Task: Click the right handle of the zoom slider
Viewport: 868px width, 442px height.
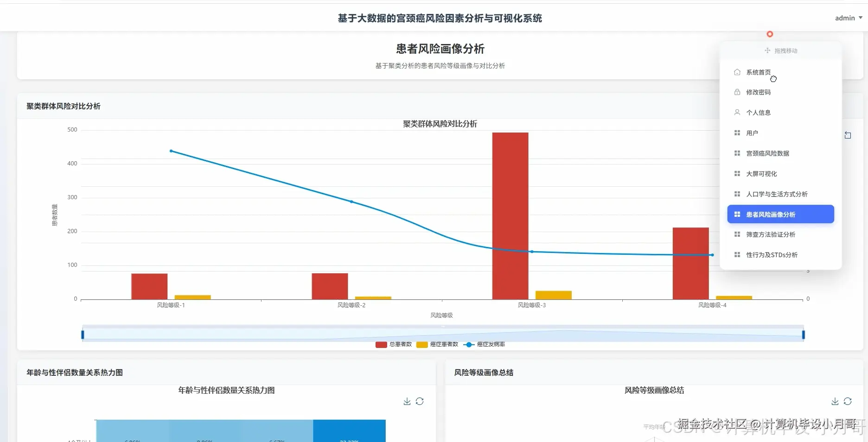Action: [804, 335]
